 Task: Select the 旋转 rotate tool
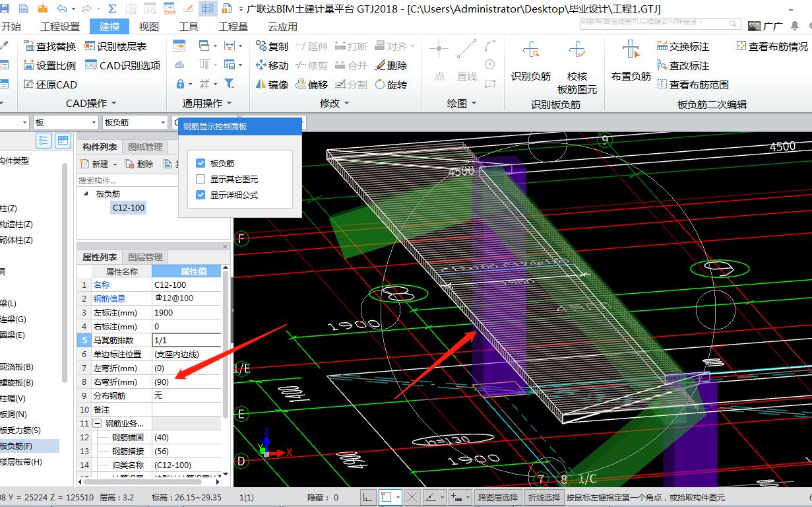coord(391,84)
